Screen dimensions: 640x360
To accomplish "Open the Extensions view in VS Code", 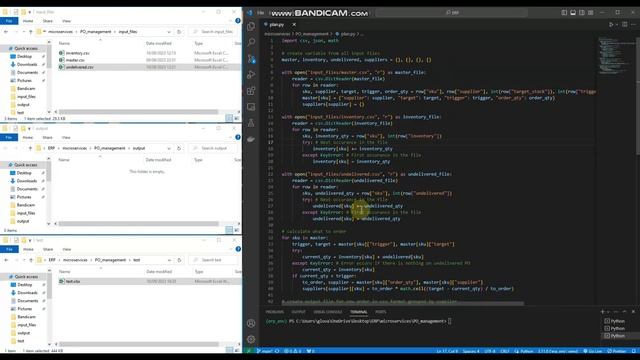I will click(251, 91).
